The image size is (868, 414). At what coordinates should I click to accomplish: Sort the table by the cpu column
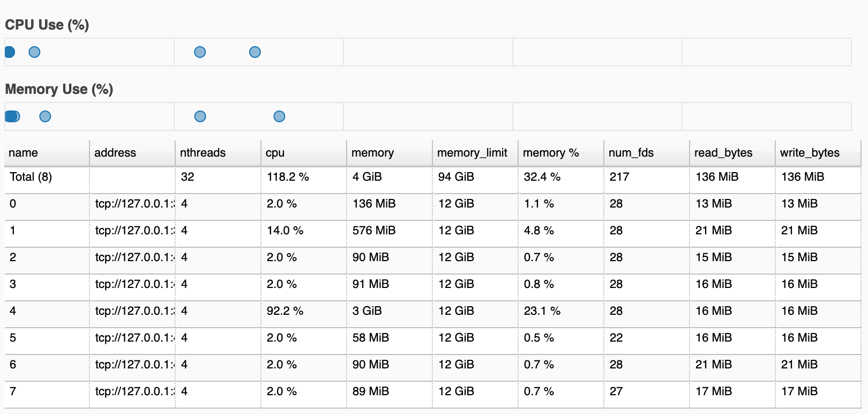pos(275,153)
